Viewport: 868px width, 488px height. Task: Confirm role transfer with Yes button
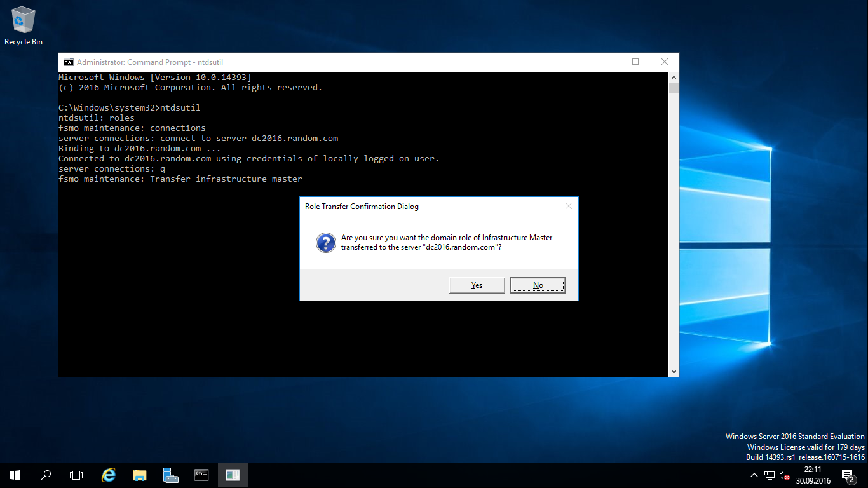pos(477,285)
